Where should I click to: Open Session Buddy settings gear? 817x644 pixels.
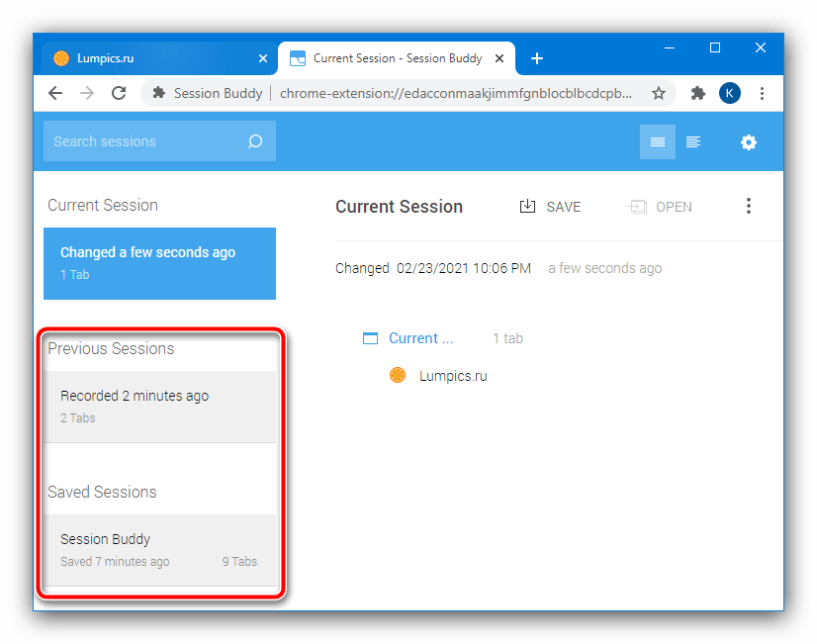(x=749, y=142)
